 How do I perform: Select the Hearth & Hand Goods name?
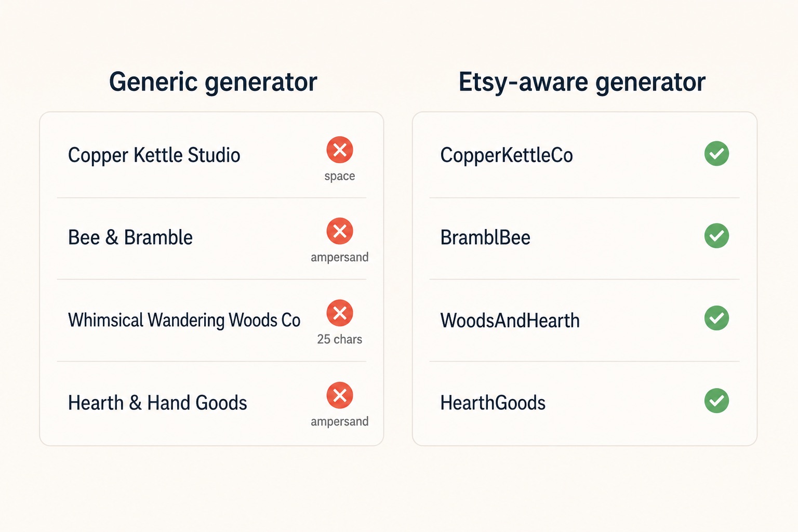pyautogui.click(x=157, y=403)
